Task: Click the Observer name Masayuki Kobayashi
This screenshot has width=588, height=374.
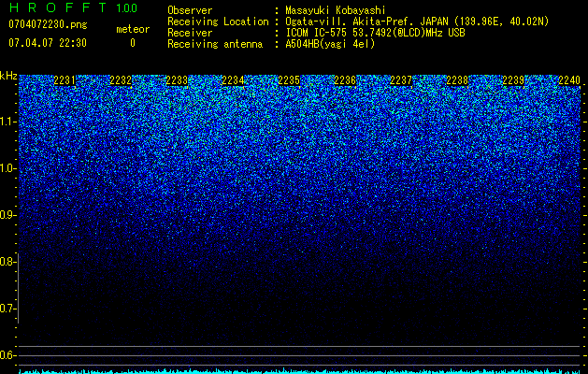Action: [x=336, y=10]
